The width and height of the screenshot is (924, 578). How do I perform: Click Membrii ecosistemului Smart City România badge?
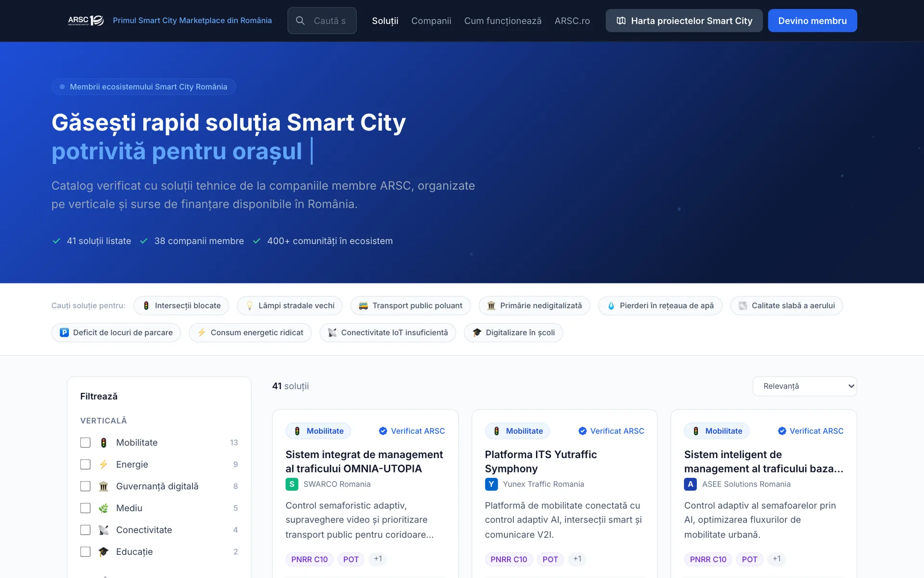click(x=143, y=87)
